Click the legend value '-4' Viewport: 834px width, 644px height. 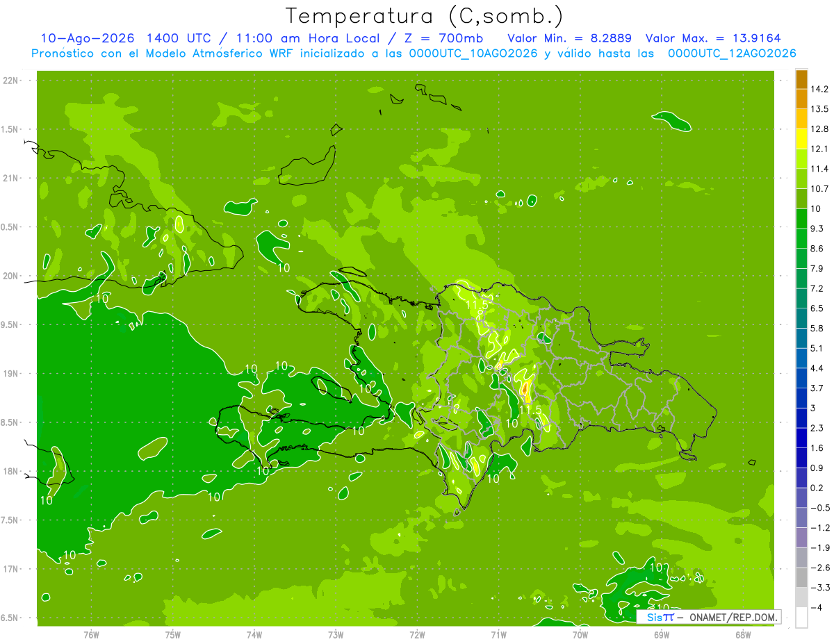(x=816, y=607)
